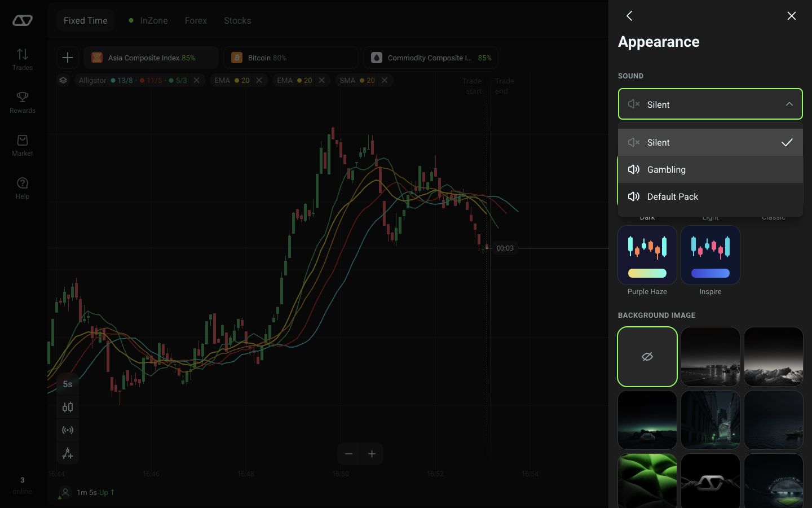Switch to the Forex tab
812x508 pixels.
[x=196, y=20]
